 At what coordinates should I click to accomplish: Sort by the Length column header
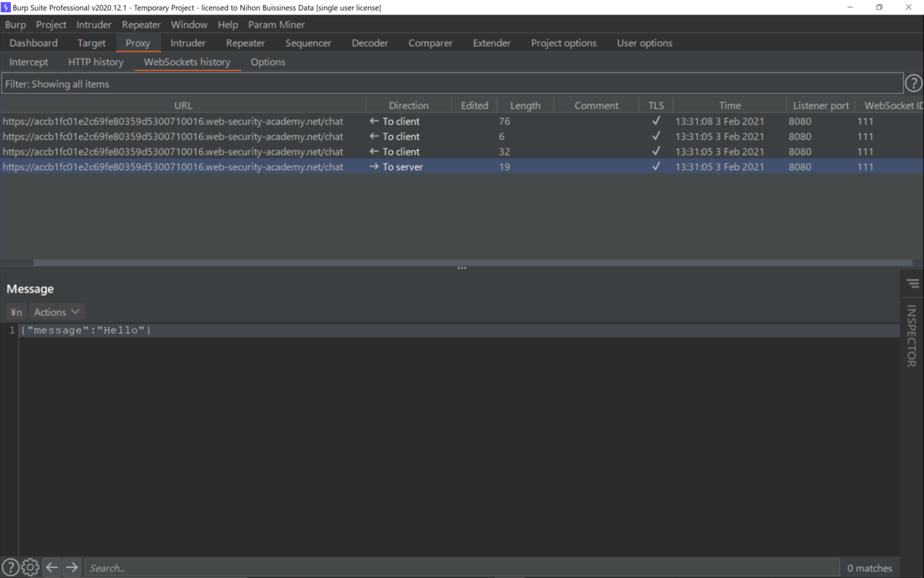[525, 106]
